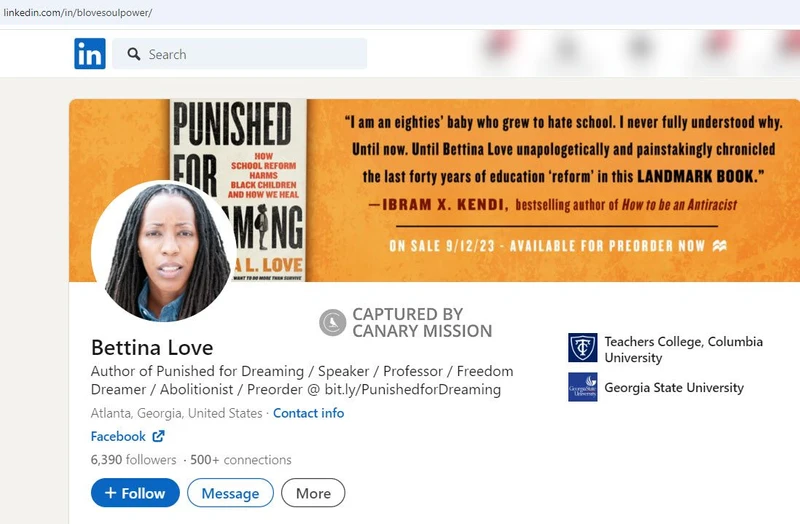Image resolution: width=800 pixels, height=524 pixels.
Task: Open the circular profile photo
Action: click(x=164, y=252)
